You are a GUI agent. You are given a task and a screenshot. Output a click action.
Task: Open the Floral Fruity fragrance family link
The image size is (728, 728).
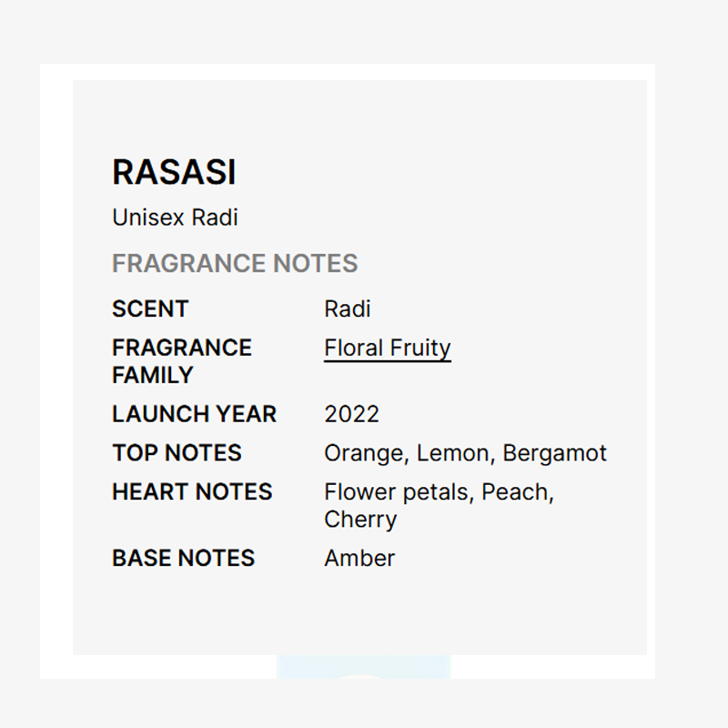[x=387, y=349]
